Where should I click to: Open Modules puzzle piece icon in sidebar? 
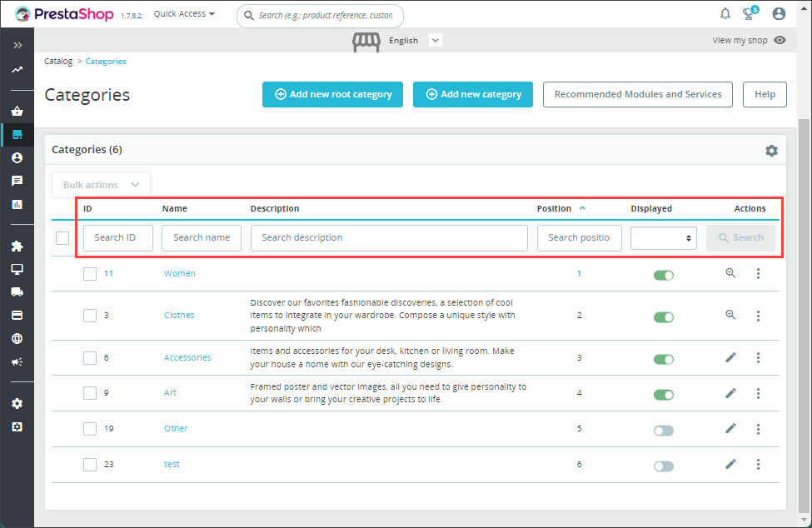click(x=17, y=246)
